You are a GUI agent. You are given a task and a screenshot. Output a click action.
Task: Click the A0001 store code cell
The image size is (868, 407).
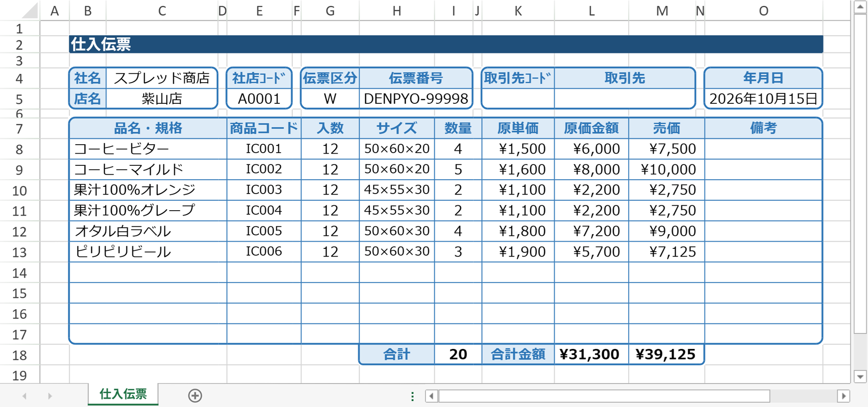(x=259, y=98)
